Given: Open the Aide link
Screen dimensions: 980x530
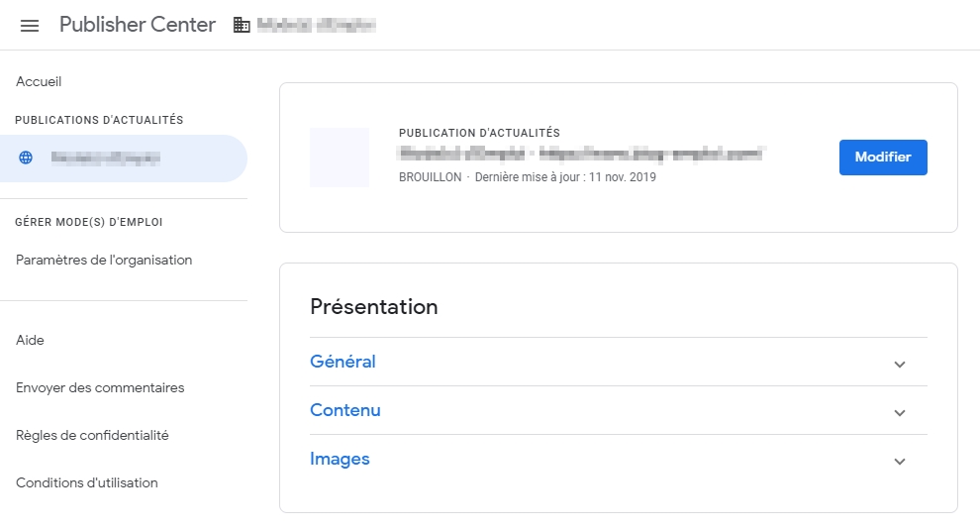Looking at the screenshot, I should tap(30, 340).
